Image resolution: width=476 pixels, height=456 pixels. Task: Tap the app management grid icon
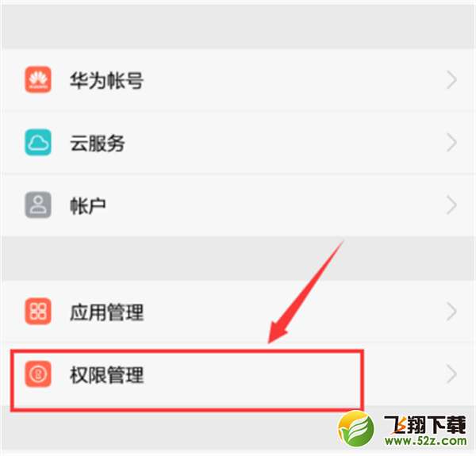38,312
